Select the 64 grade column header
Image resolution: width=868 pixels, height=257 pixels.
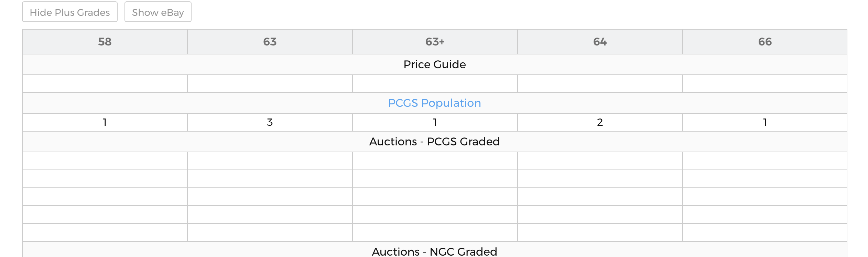point(600,42)
